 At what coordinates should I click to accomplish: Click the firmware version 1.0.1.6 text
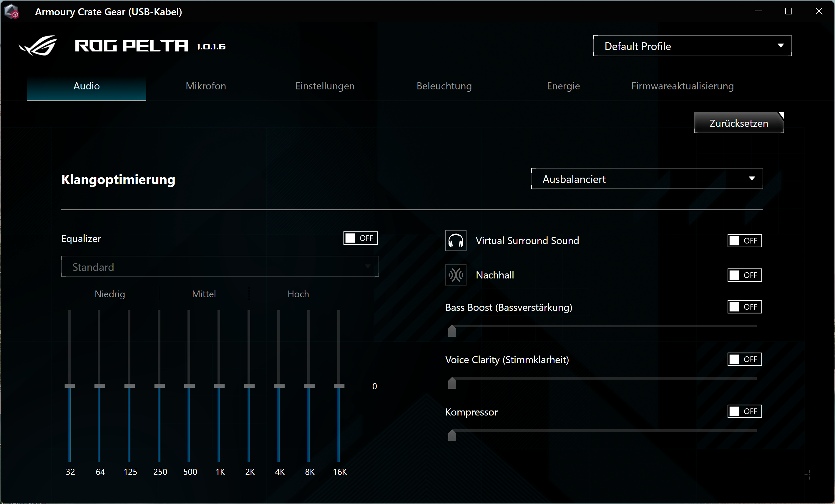tap(211, 46)
